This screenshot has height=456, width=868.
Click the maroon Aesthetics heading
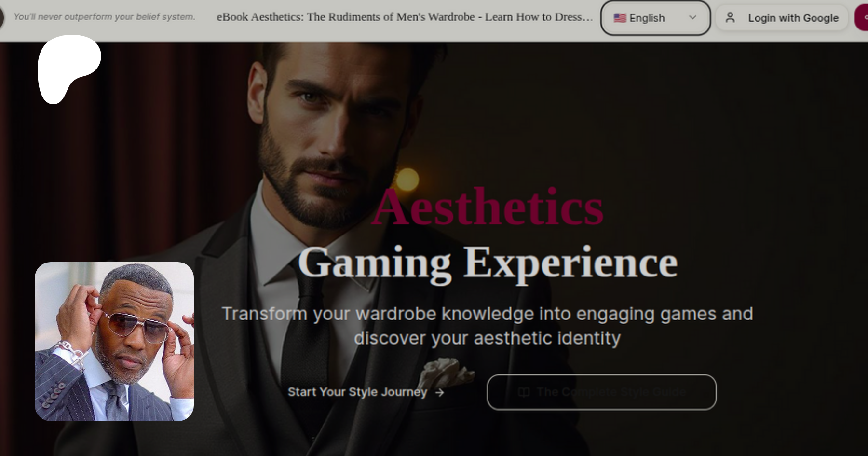(488, 208)
